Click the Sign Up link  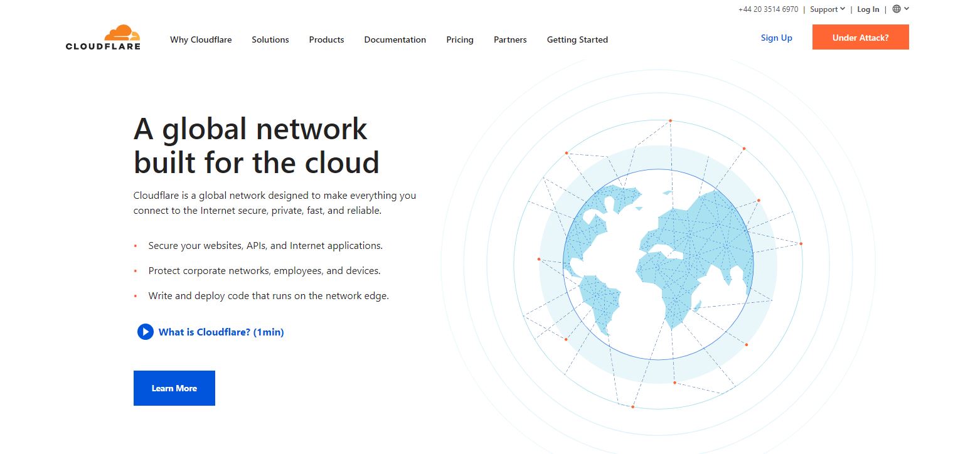[x=777, y=38]
